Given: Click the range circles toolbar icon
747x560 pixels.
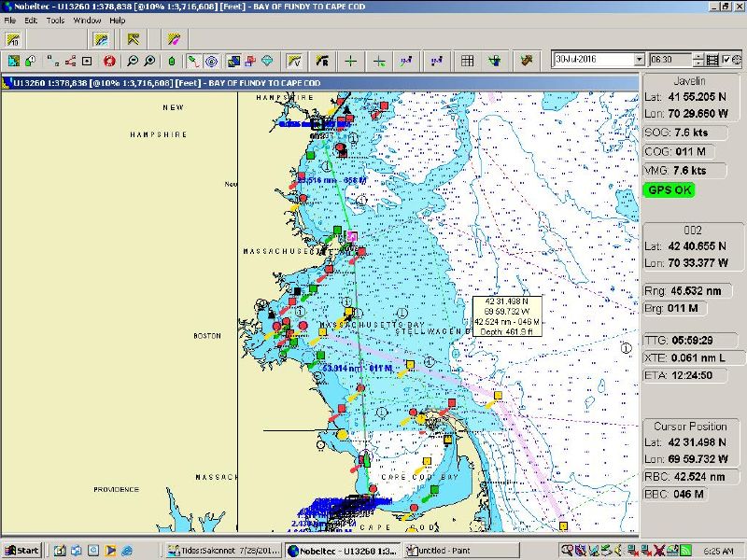Looking at the screenshot, I should coord(211,61).
